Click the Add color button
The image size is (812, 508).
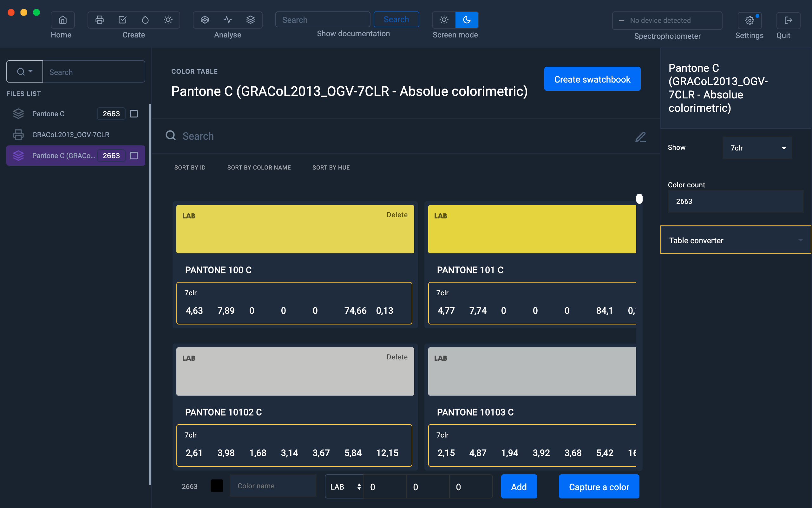(519, 486)
